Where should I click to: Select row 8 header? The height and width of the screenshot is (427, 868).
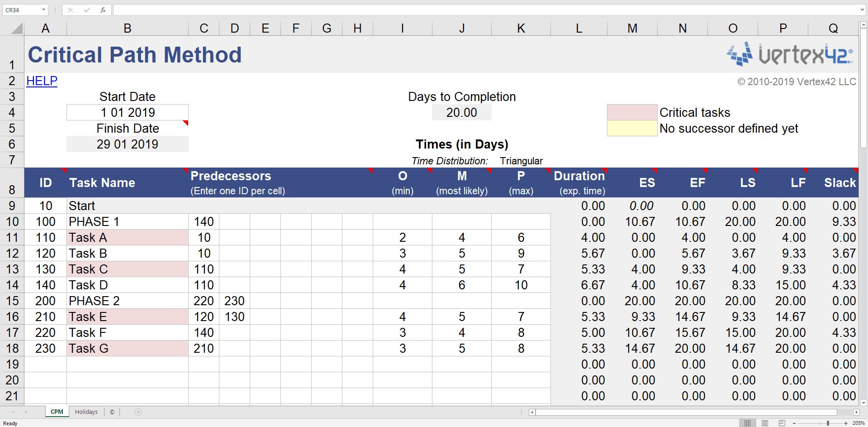tap(12, 182)
